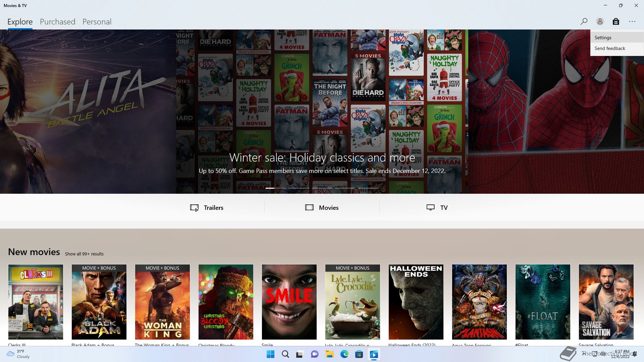
Task: Click the Trailers screen icon
Action: [x=194, y=208]
